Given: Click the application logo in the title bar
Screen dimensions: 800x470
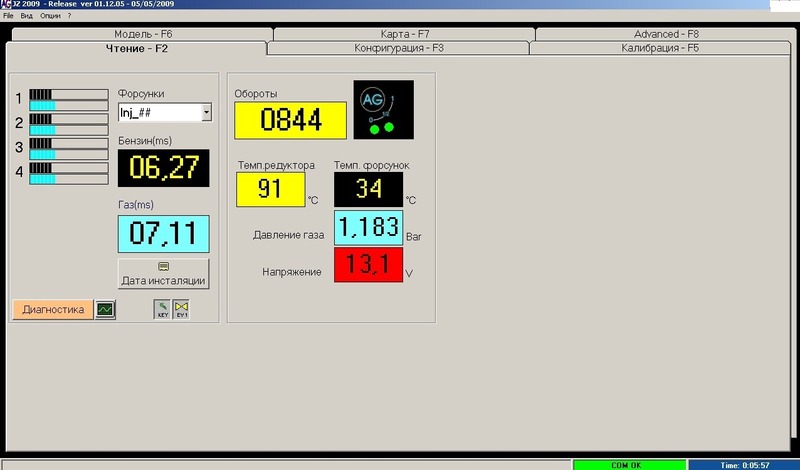Looking at the screenshot, I should click(7, 5).
